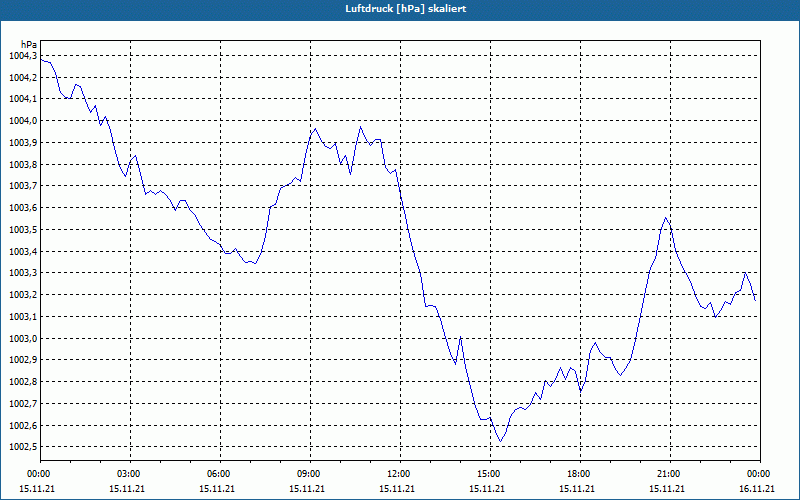Select the y-axis value '1003,4'
The image size is (800, 500).
23,252
